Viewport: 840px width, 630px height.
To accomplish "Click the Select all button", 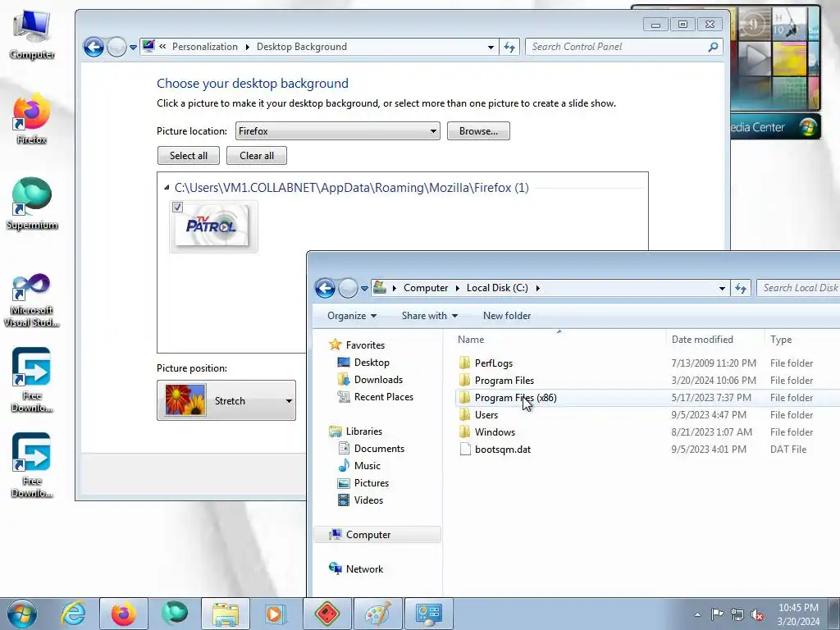I will 189,156.
